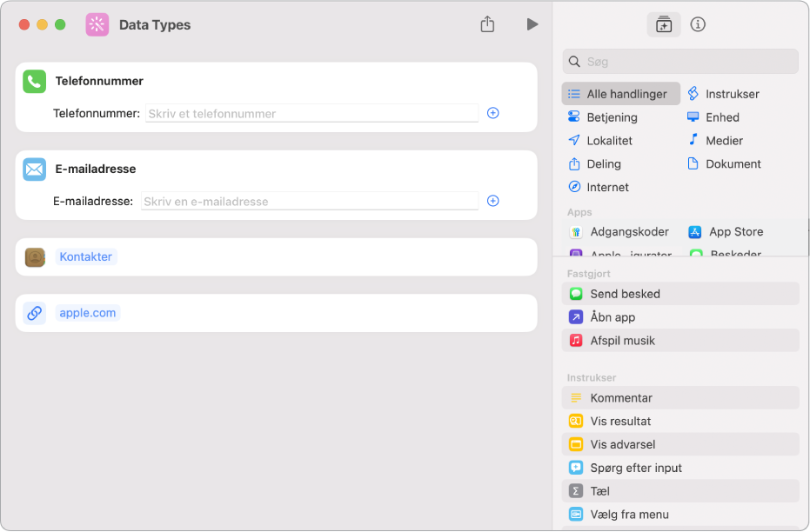810x532 pixels.
Task: Click the Søg search field
Action: [x=680, y=62]
